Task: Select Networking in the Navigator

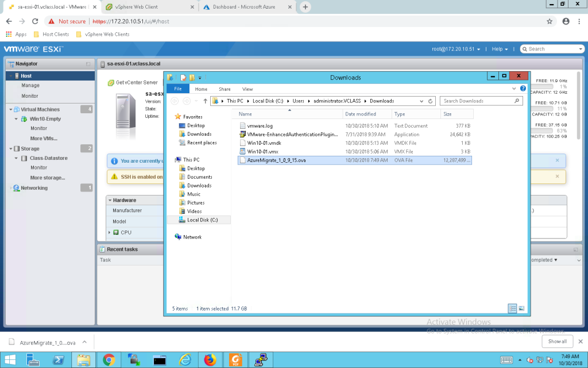Action: pos(34,188)
